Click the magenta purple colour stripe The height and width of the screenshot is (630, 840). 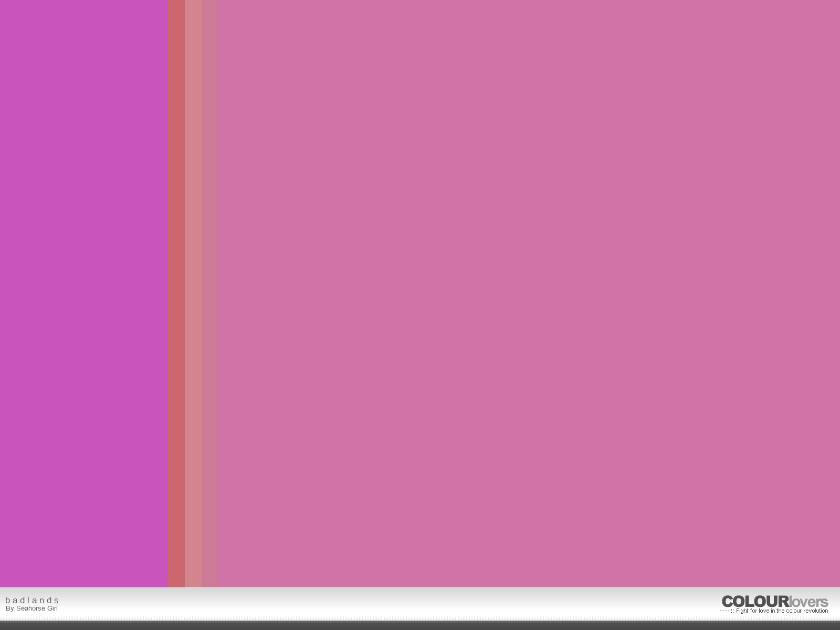pyautogui.click(x=84, y=293)
